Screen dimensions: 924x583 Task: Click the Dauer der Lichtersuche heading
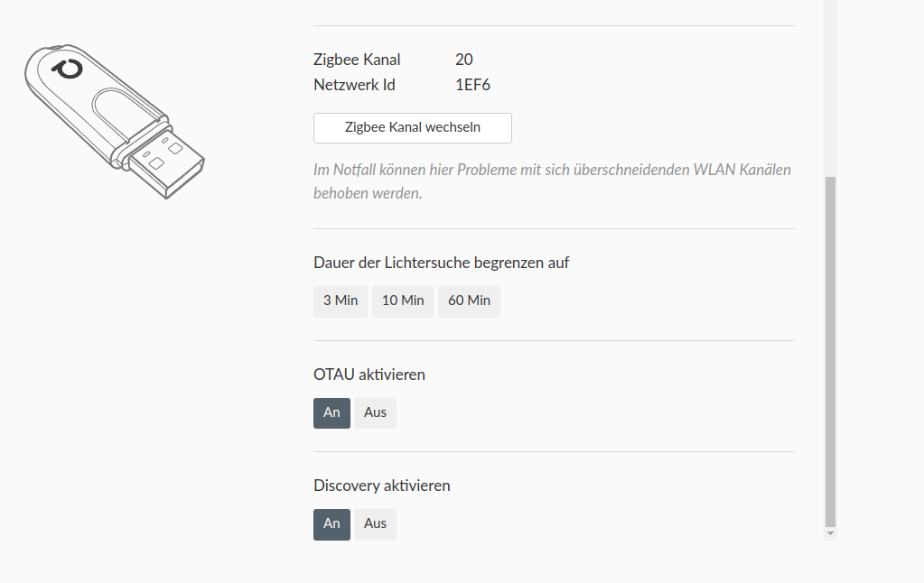tap(441, 264)
